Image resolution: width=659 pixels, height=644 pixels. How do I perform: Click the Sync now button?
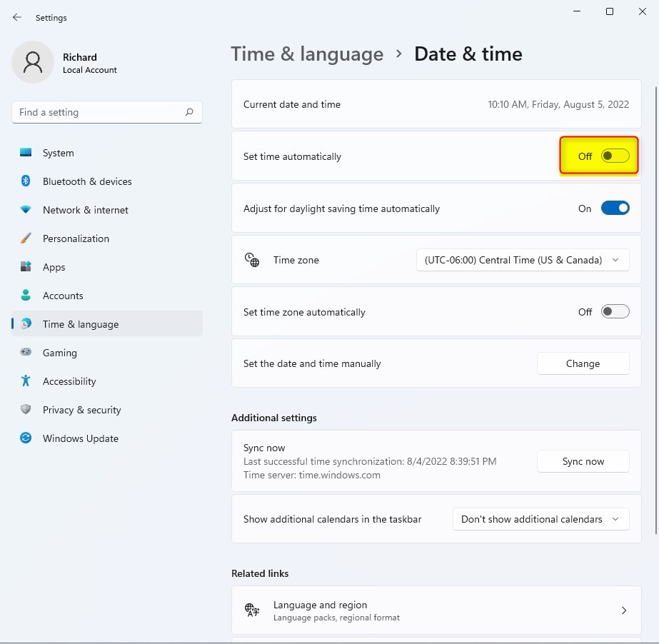(x=583, y=461)
